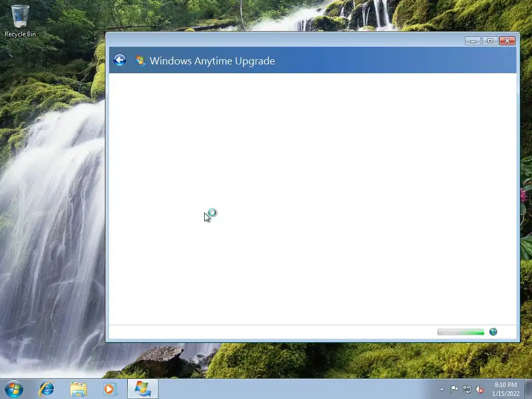Maximize the Anytime Upgrade window
The image size is (532, 399).
[490, 41]
